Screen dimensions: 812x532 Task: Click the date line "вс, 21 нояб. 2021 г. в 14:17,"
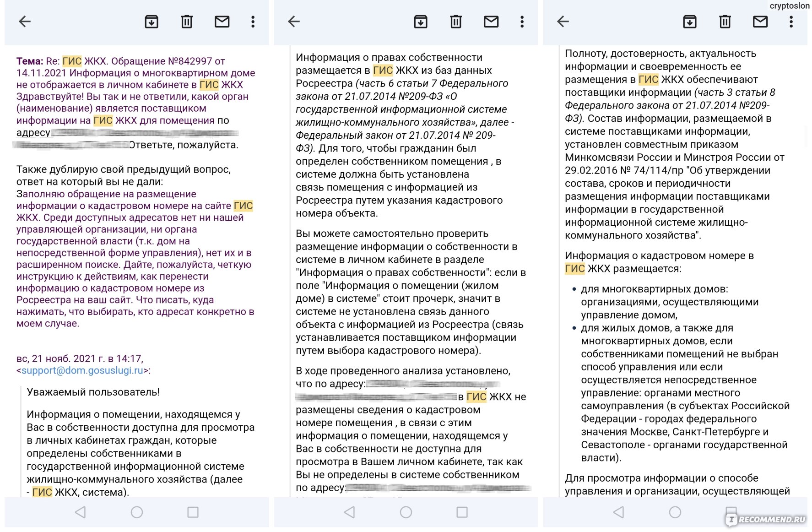click(x=80, y=358)
